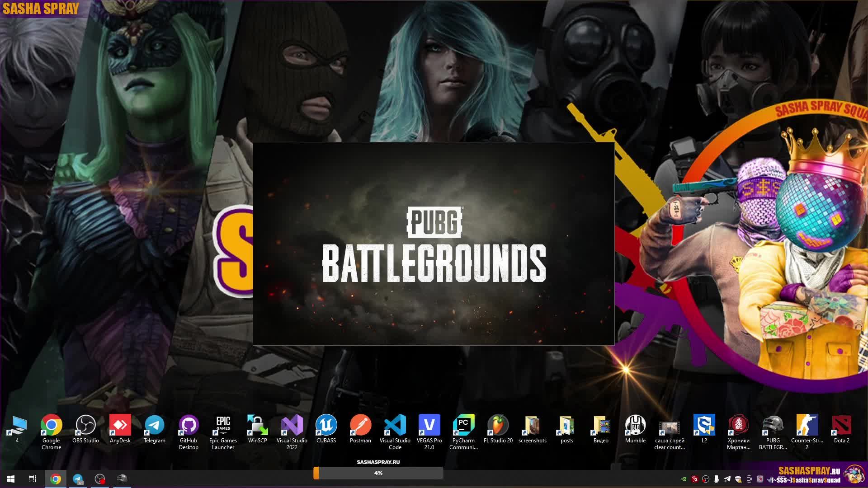Switch to Telegram in the taskbar
This screenshot has height=488, width=868.
[x=78, y=479]
